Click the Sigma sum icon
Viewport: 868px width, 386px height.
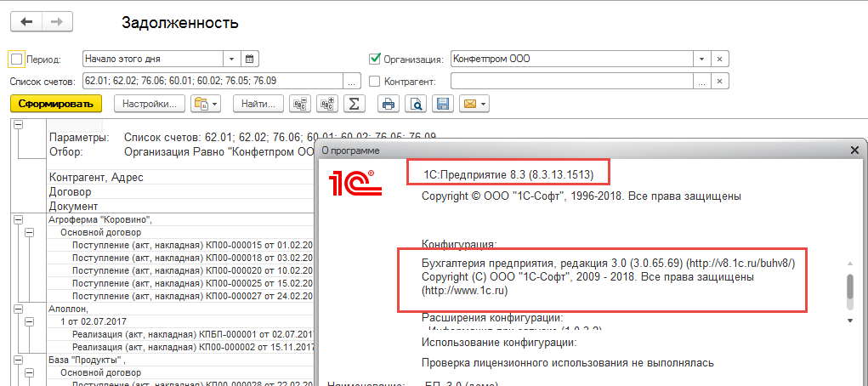tap(355, 104)
